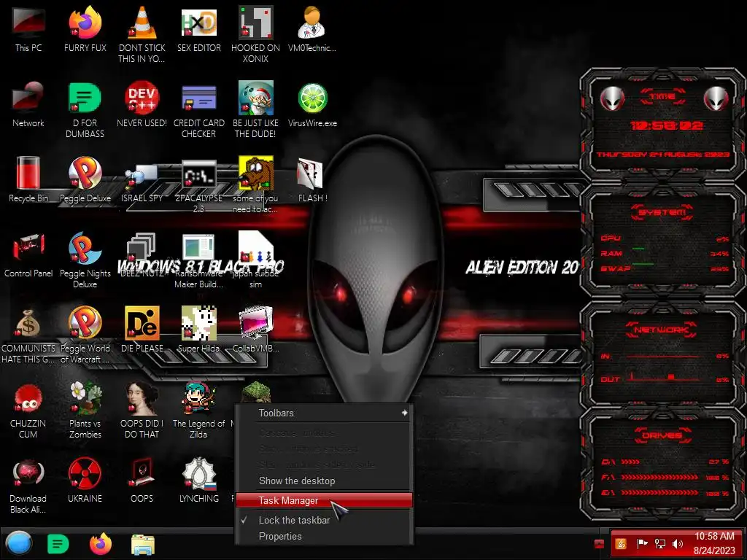Open the Recycle Bin

(28, 173)
